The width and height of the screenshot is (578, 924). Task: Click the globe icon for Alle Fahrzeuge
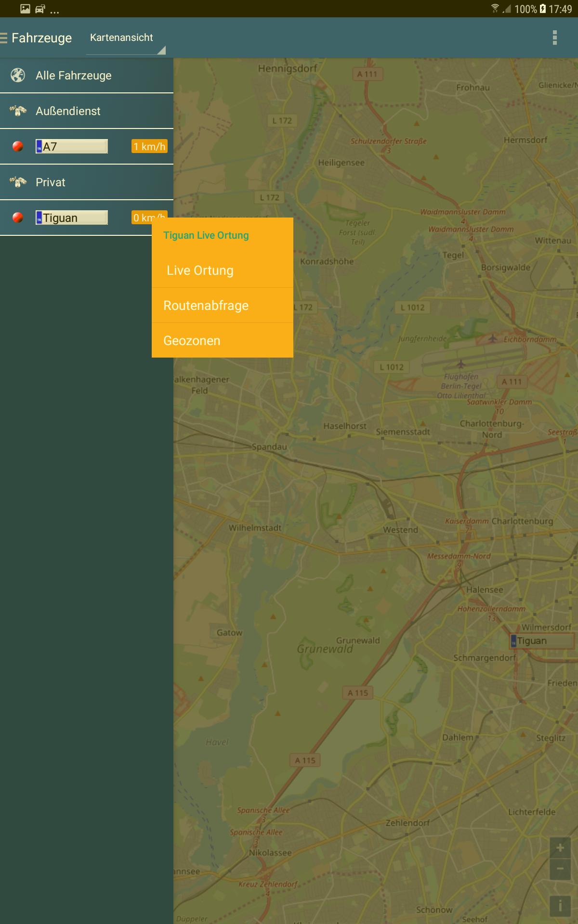point(18,76)
